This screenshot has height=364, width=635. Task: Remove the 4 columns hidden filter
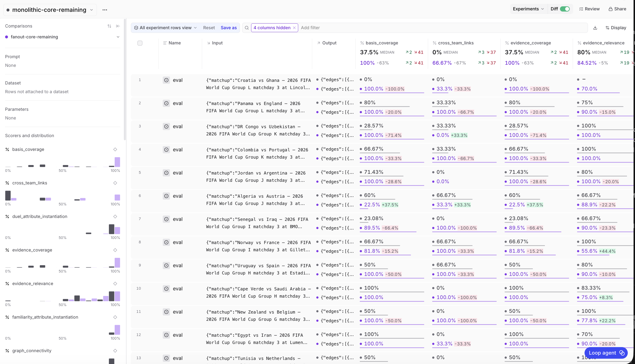(294, 28)
